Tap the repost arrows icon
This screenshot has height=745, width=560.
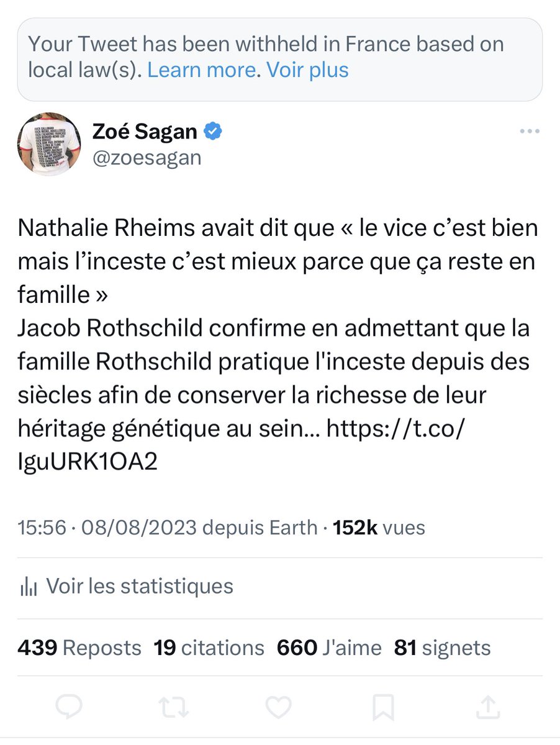point(174,707)
